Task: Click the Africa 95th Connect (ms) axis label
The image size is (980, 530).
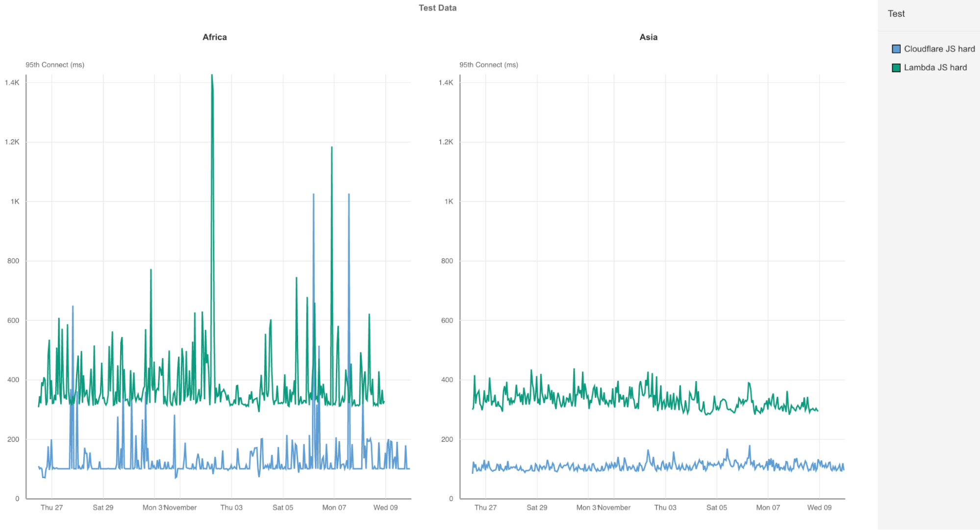Action: point(55,65)
